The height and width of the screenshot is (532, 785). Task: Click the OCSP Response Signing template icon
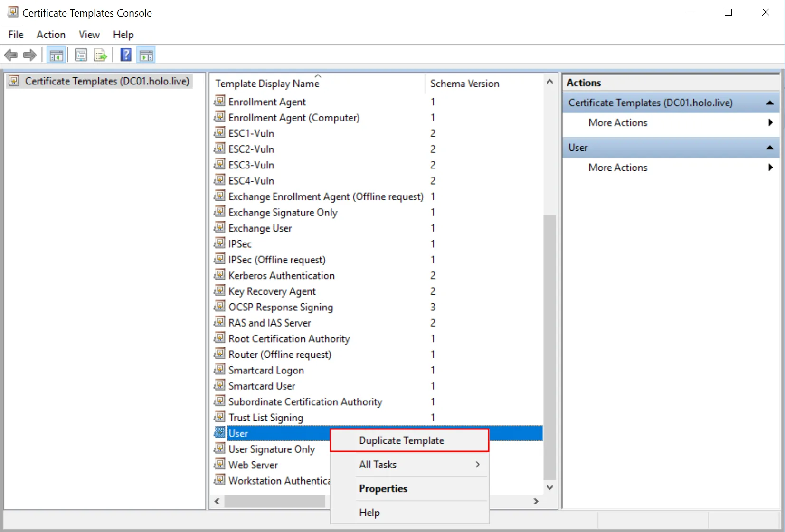[219, 307]
